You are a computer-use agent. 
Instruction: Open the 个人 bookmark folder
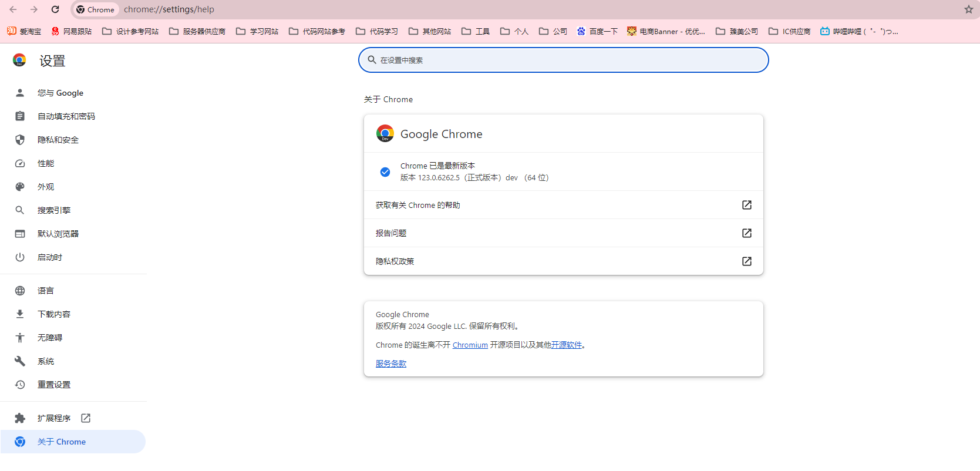(514, 31)
